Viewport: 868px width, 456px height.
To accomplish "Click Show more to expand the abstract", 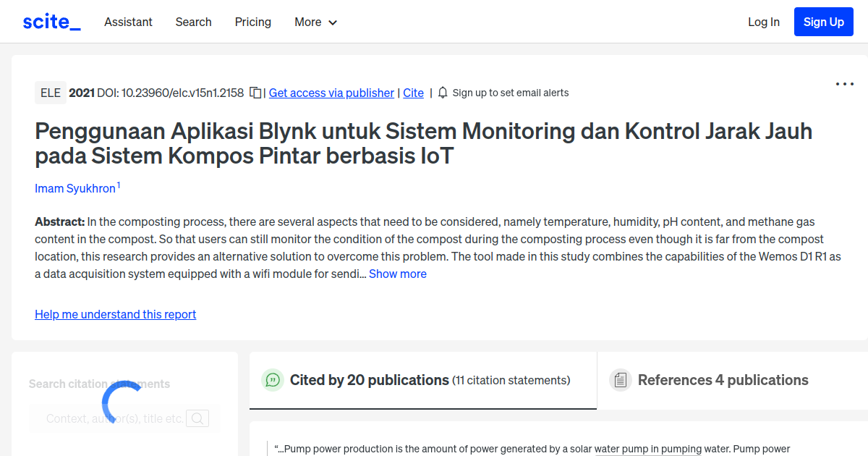I will tap(397, 274).
